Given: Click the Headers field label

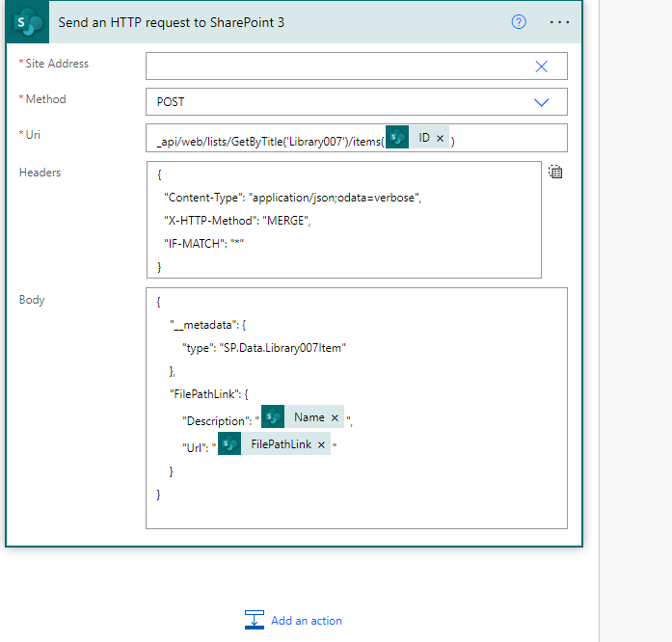Looking at the screenshot, I should click(x=40, y=173).
